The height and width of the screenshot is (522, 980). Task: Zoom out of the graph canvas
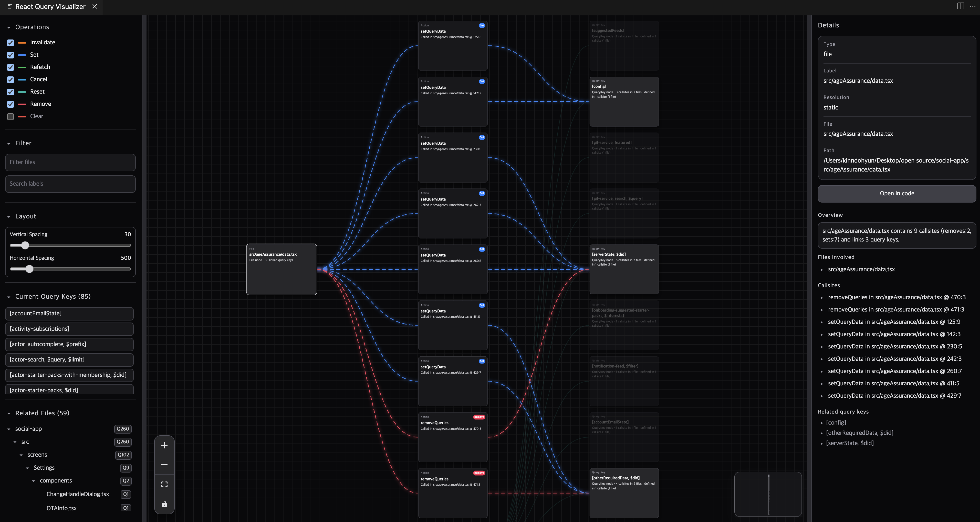[164, 465]
